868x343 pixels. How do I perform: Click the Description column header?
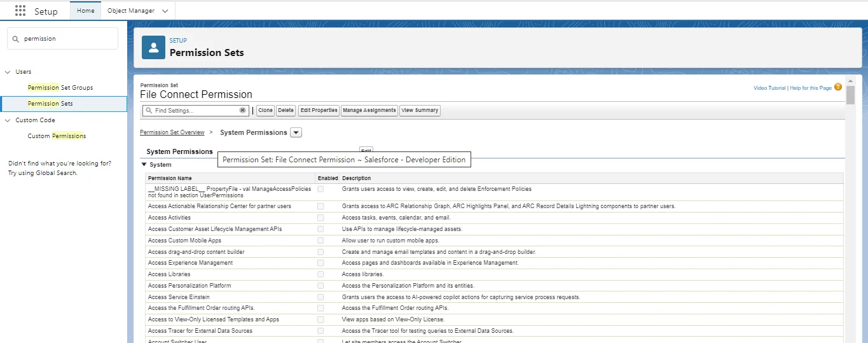357,178
